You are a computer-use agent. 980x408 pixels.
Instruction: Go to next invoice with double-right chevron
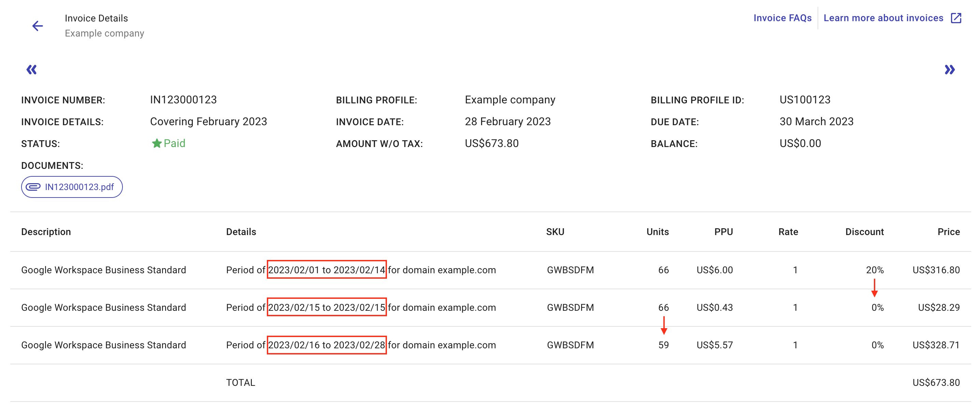point(950,70)
